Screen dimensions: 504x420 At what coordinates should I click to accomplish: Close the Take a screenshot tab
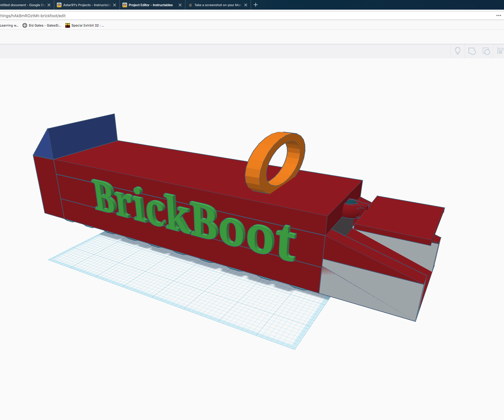click(246, 5)
